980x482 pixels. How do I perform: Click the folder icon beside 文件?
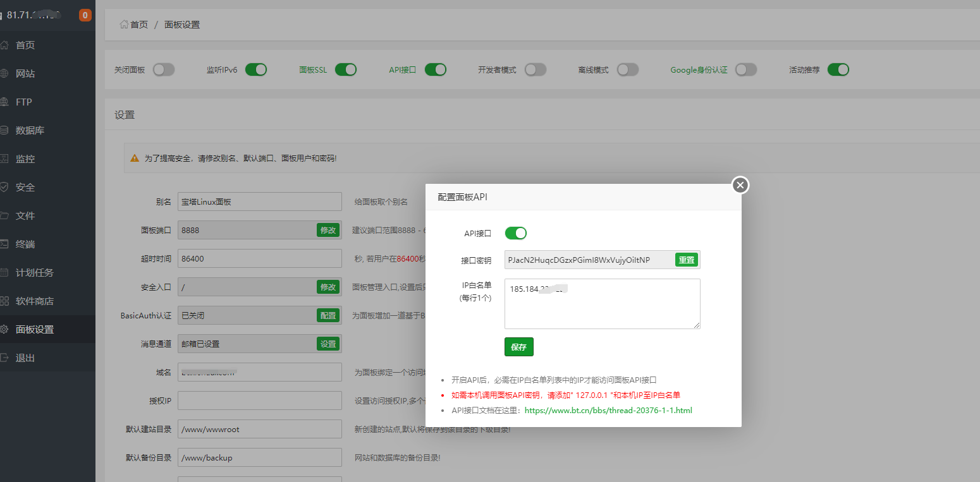click(4, 215)
